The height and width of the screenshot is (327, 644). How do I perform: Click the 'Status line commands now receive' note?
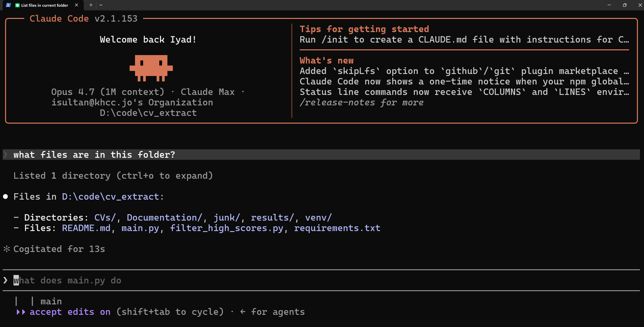[x=464, y=92]
